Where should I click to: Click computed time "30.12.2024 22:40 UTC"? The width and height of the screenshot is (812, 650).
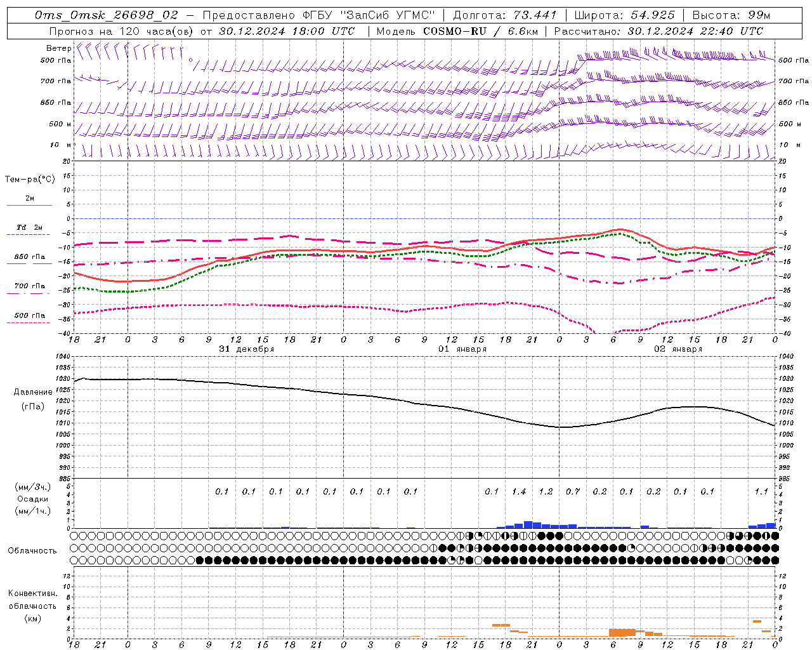(695, 31)
